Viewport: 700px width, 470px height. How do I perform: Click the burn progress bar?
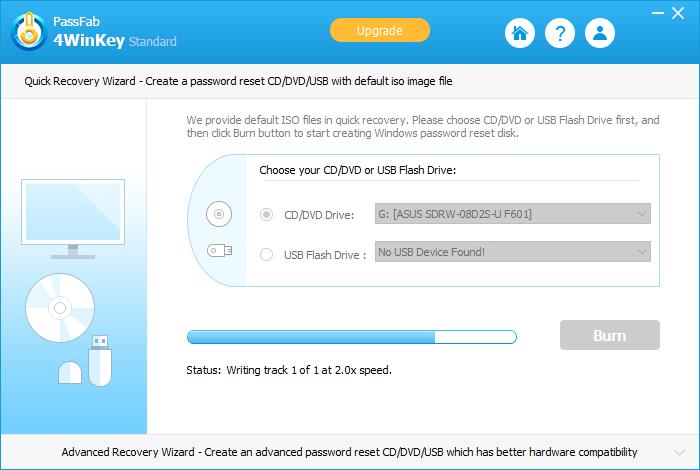(352, 337)
